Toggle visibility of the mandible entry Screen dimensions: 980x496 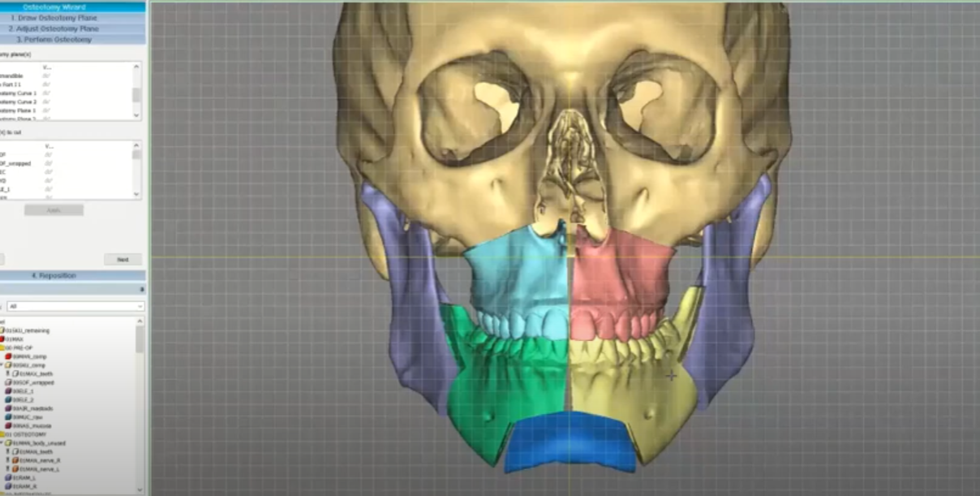[47, 76]
